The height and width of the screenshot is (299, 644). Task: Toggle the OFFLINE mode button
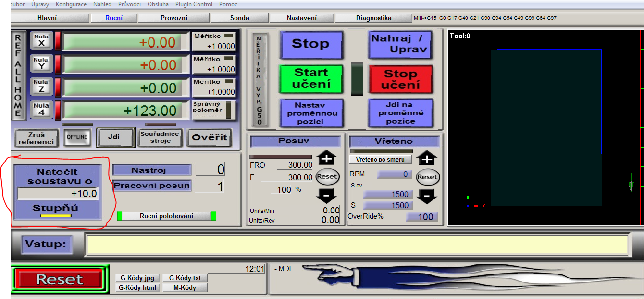click(77, 137)
